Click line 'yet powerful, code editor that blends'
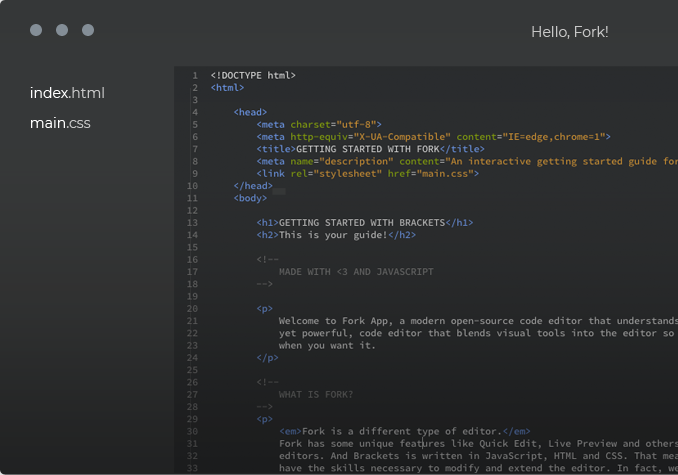Screen dimensions: 678x475 478,333
